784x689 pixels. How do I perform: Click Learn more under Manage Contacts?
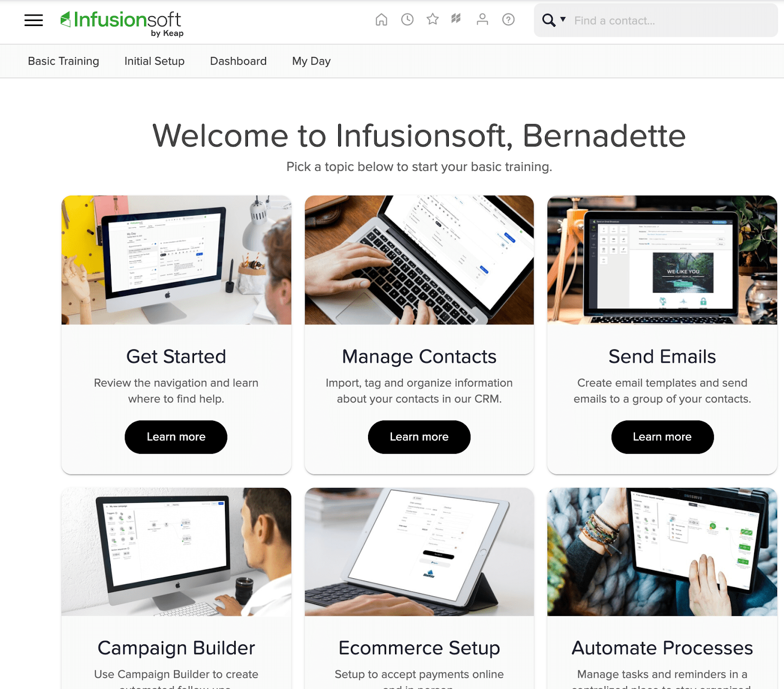pos(419,437)
